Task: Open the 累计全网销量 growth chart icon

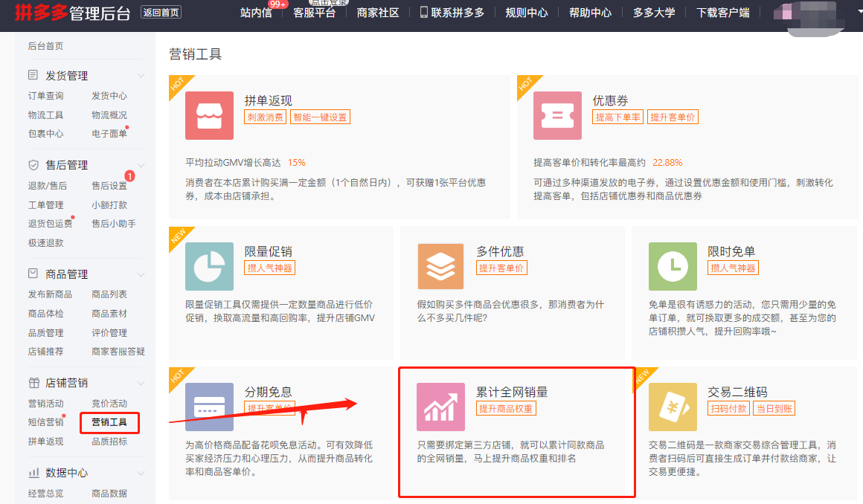Action: 440,407
